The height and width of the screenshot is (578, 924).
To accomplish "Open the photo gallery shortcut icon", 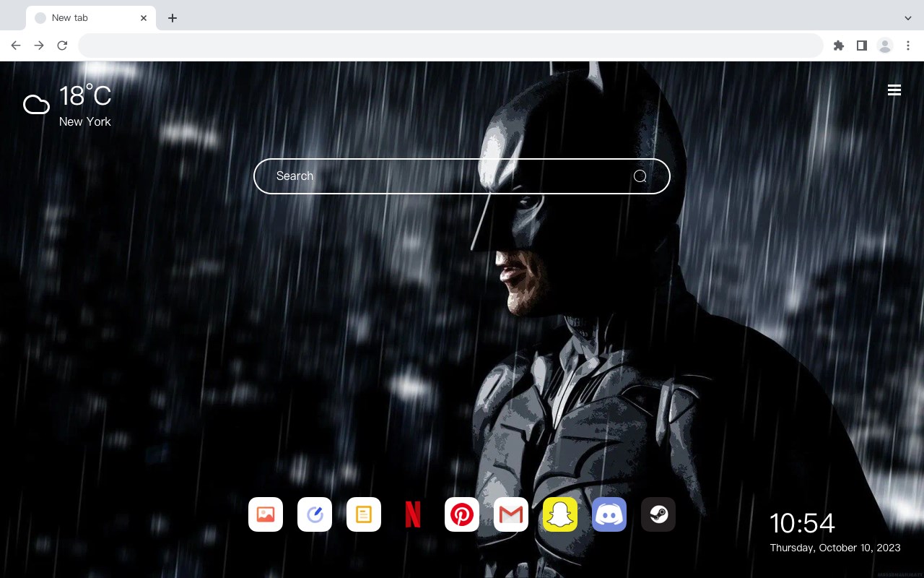I will tap(266, 514).
